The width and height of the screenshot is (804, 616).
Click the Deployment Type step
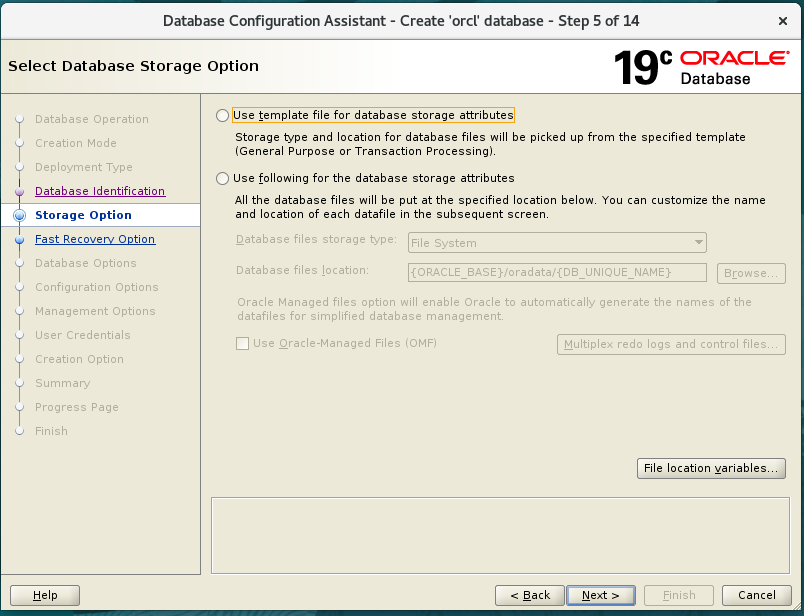click(x=84, y=167)
